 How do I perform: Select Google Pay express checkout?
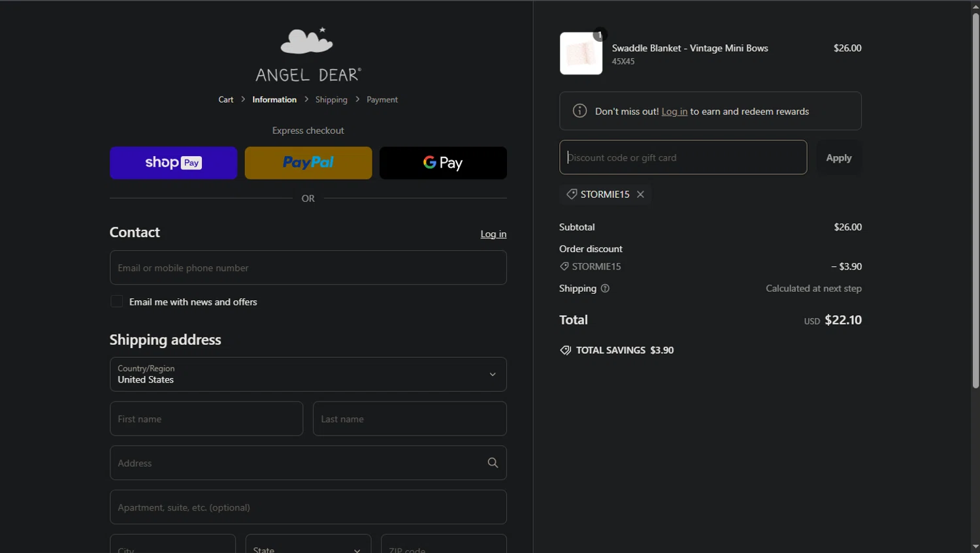[442, 163]
